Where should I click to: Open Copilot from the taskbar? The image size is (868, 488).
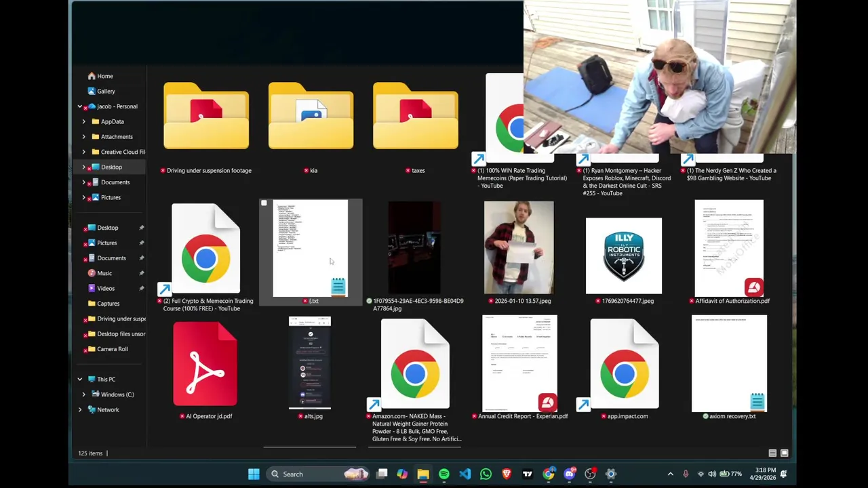click(x=402, y=474)
